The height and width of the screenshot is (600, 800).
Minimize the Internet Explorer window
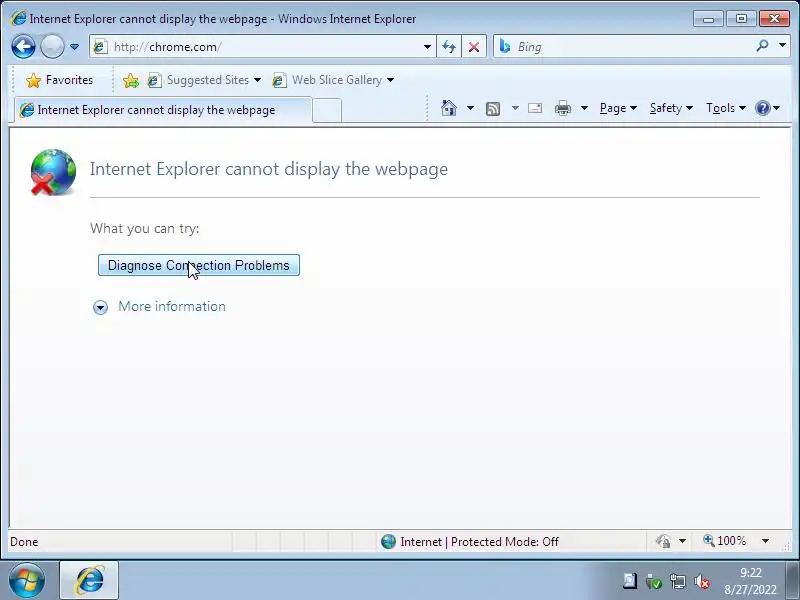pyautogui.click(x=708, y=19)
